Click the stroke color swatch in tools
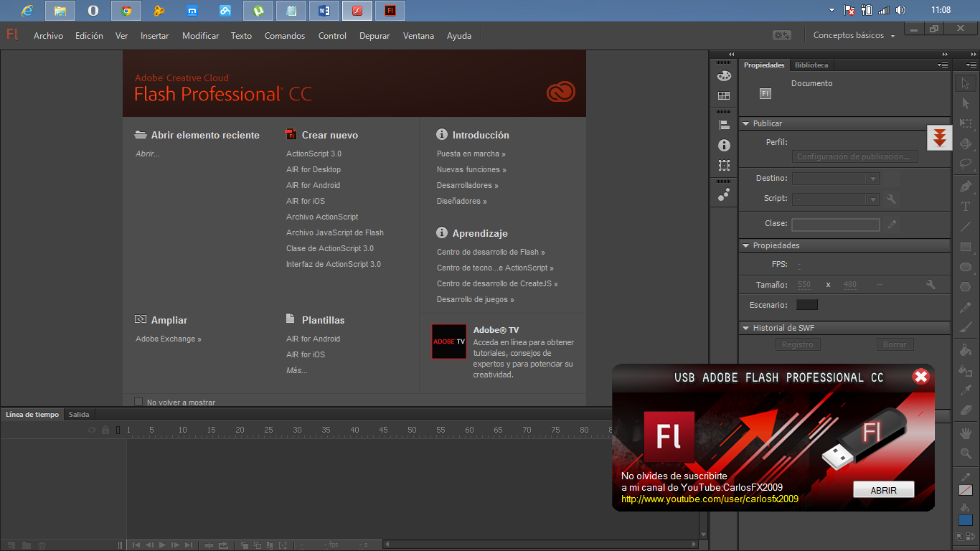980x551 pixels. (966, 491)
